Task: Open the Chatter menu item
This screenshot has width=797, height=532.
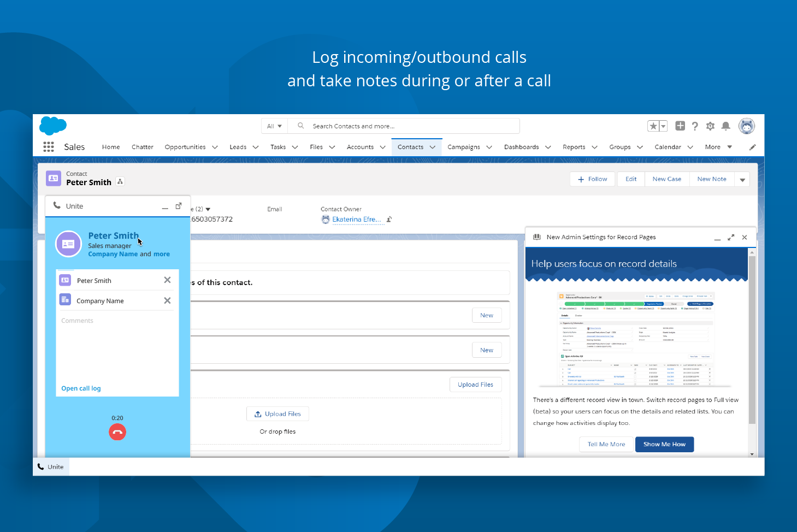Action: pyautogui.click(x=142, y=146)
